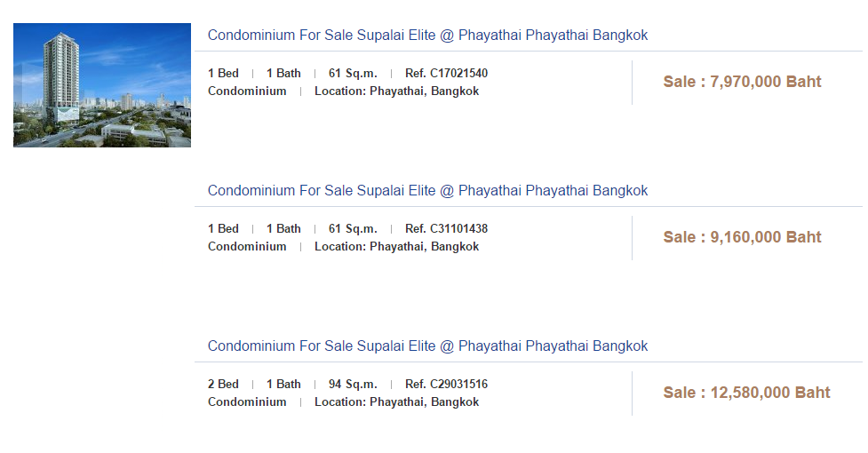Open listing title with reference C29031516
The image size is (868, 453).
point(427,346)
